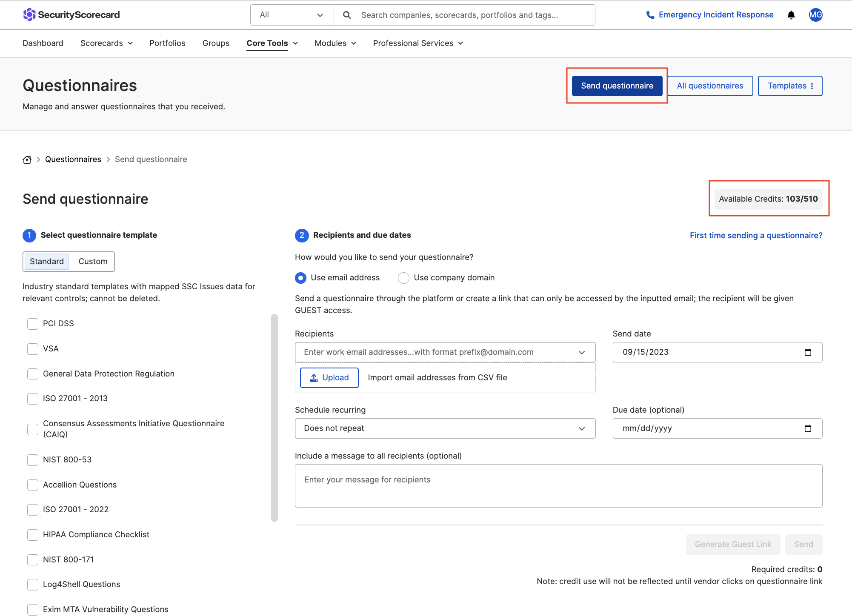Check the PCI DSS template checkbox
This screenshot has height=616, width=852.
(x=33, y=324)
